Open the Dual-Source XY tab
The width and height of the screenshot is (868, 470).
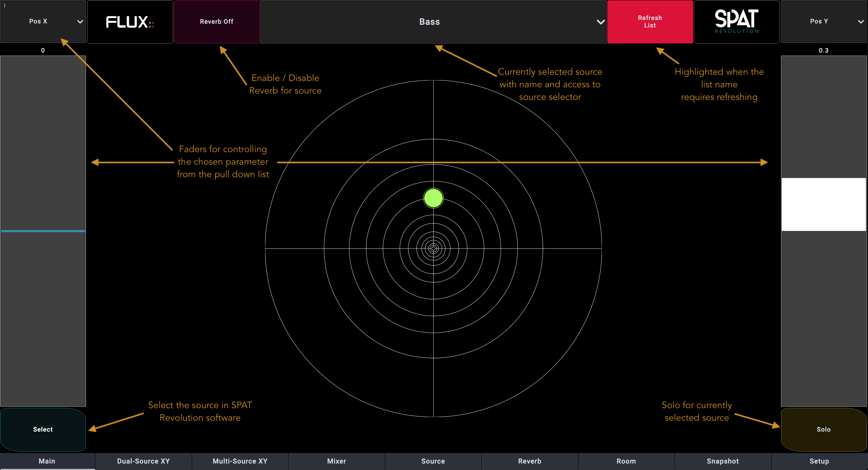pos(143,461)
